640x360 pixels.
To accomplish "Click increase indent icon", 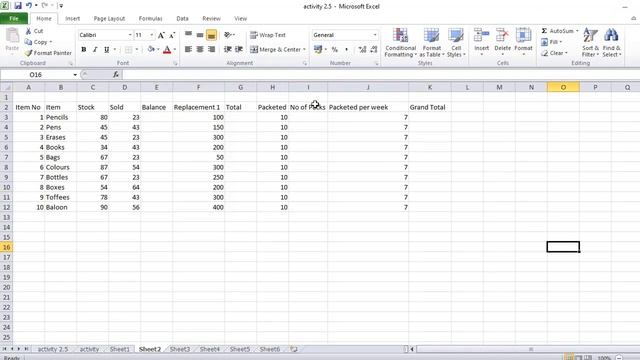I will point(239,49).
